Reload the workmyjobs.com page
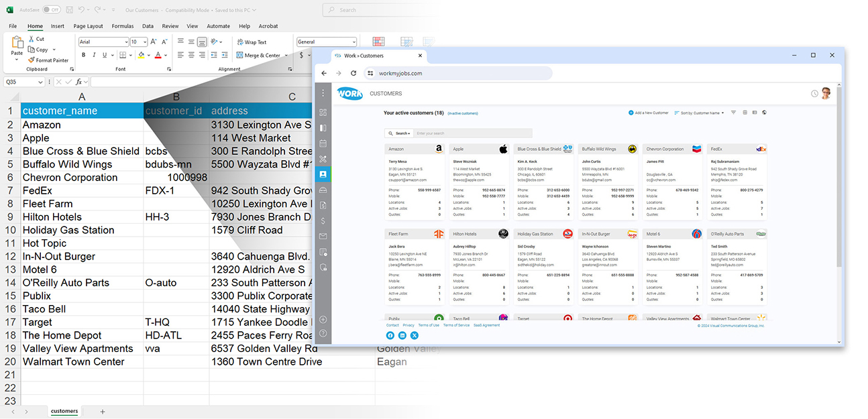This screenshot has width=868, height=419. coord(354,73)
